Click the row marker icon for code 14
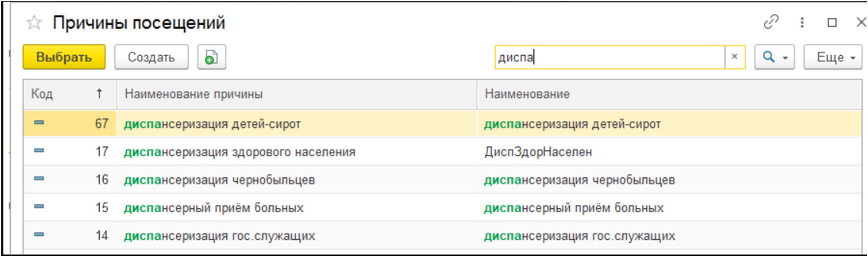The image size is (868, 257). 39,235
